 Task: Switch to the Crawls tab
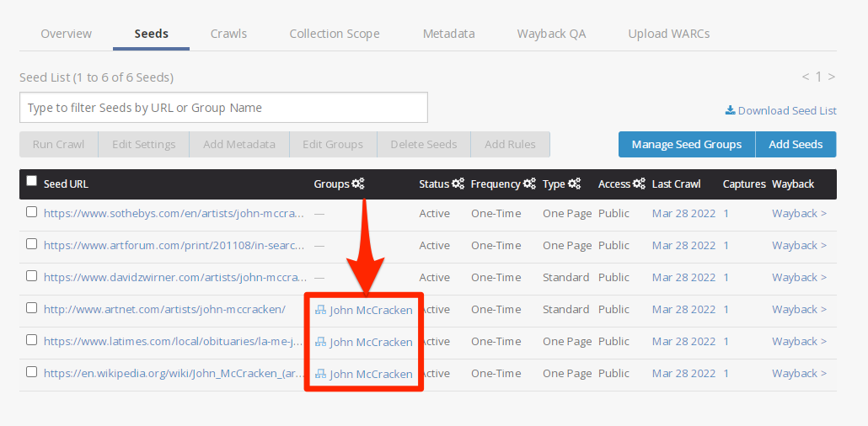[x=228, y=34]
